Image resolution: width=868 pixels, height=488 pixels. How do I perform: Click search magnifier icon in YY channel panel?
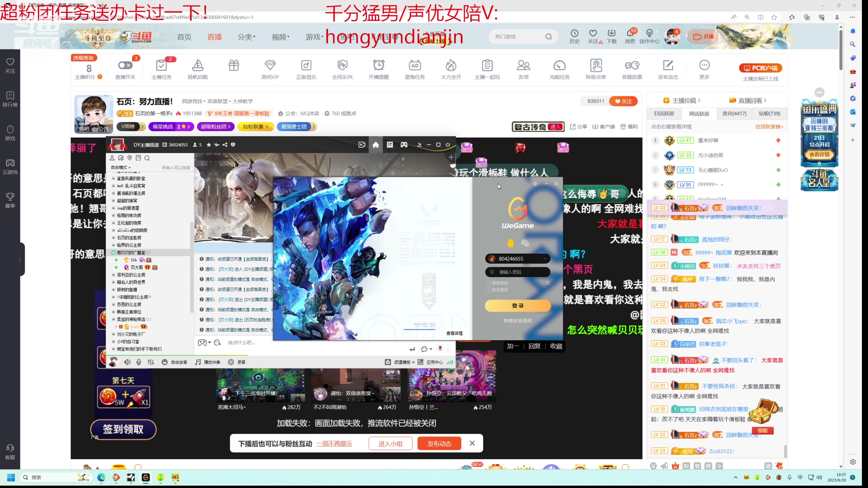coord(147,158)
